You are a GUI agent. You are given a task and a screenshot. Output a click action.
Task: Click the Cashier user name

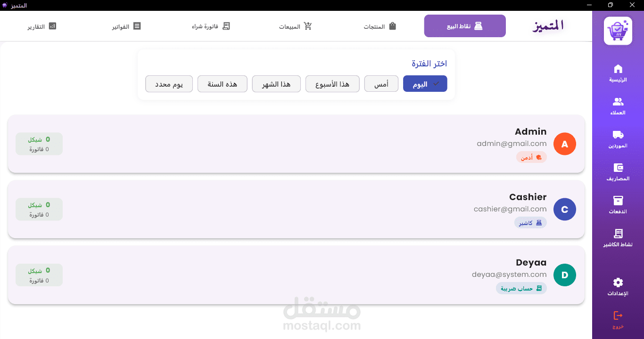click(x=528, y=197)
